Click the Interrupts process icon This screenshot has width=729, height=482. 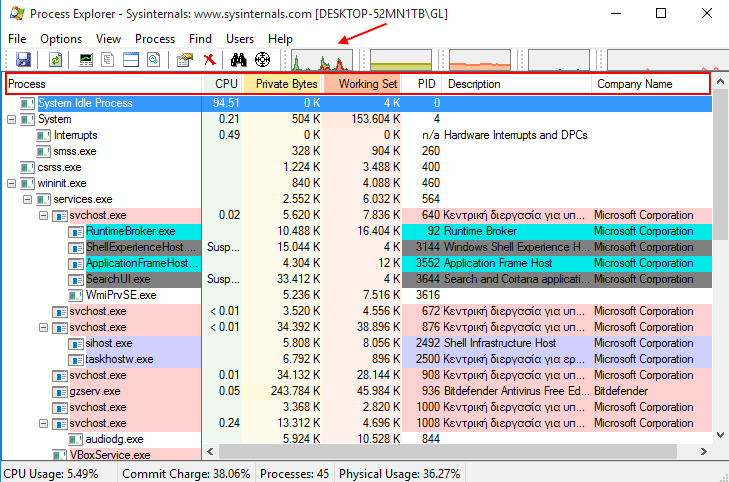click(43, 135)
